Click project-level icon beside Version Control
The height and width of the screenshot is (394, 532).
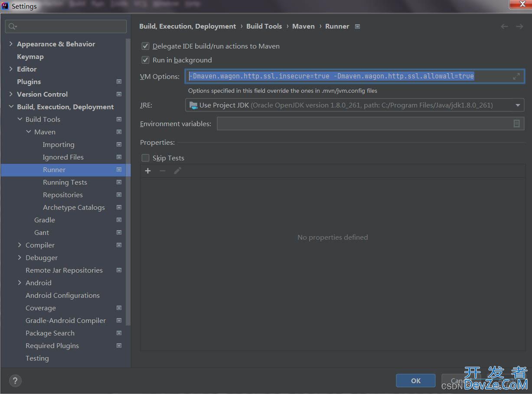[x=119, y=94]
